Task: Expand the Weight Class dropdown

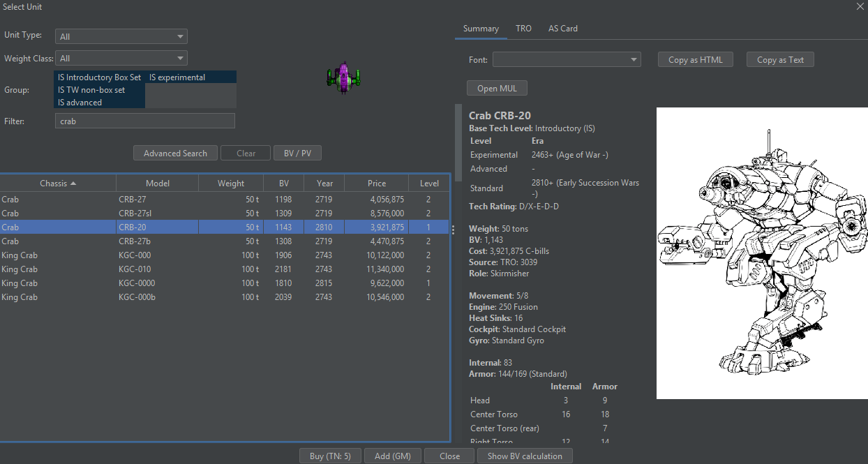Action: 121,59
